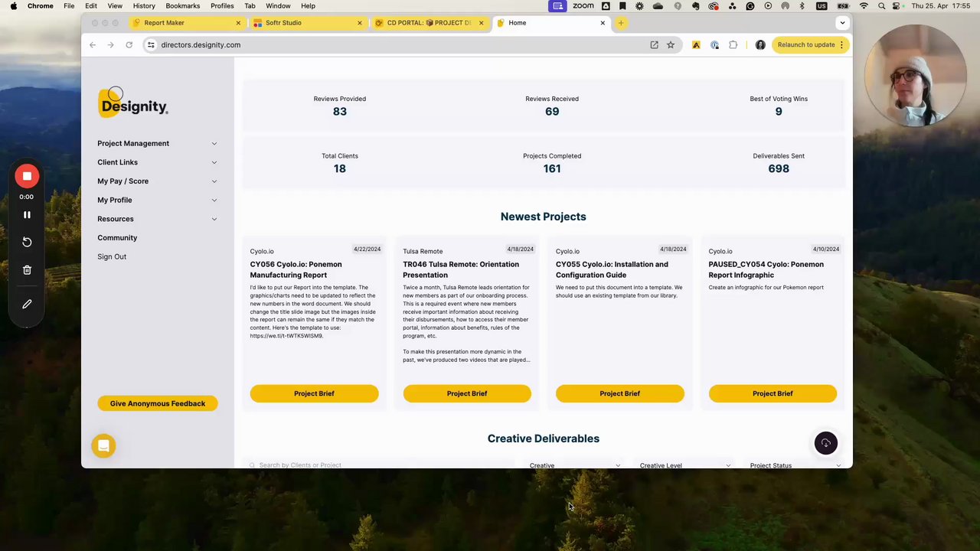Viewport: 980px width, 551px height.
Task: Stop the screen recording with the red button
Action: (x=27, y=177)
